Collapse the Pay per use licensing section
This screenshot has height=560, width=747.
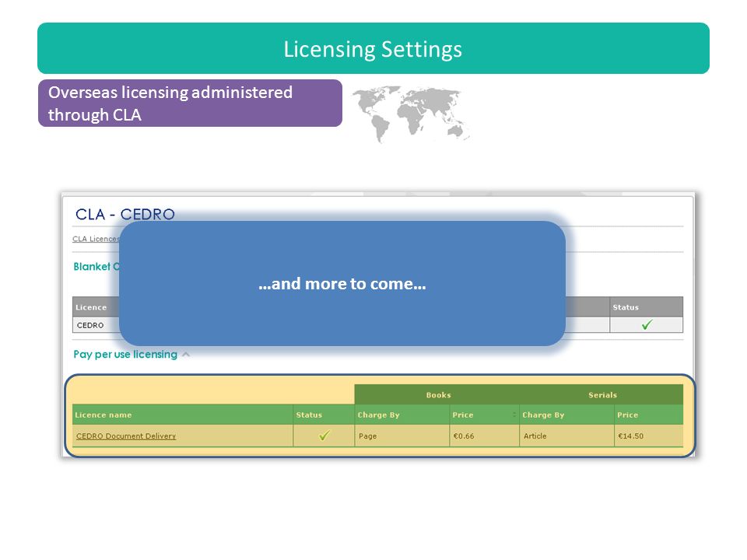click(186, 355)
